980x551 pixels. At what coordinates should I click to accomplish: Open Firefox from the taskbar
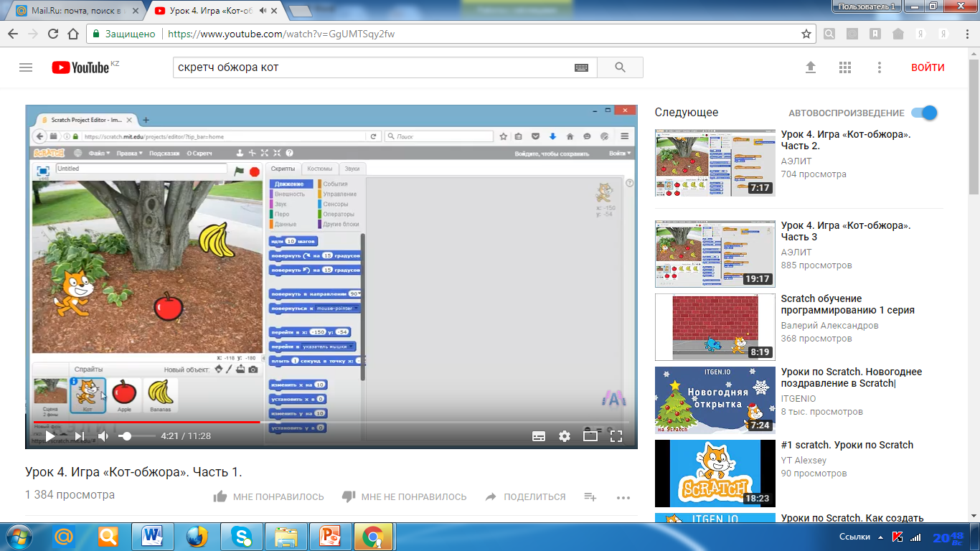pyautogui.click(x=197, y=537)
